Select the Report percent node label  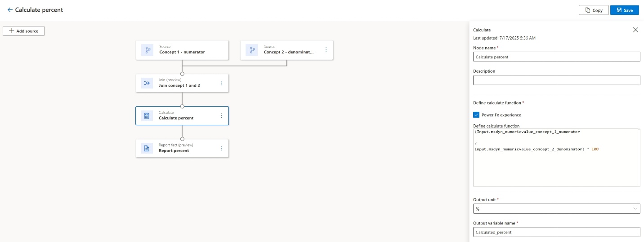[174, 151]
